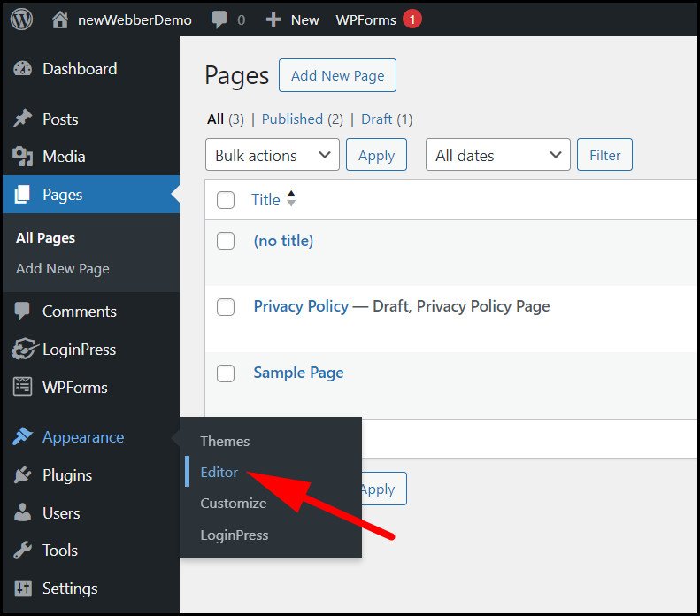Select Editor in the Appearance flyout
Screen dimensions: 700x616
tap(219, 472)
